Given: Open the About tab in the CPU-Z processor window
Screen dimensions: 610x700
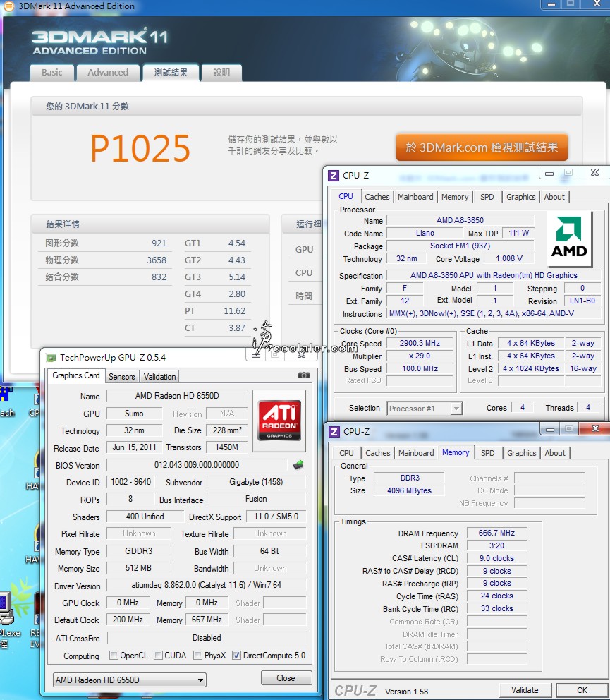Looking at the screenshot, I should pos(554,197).
